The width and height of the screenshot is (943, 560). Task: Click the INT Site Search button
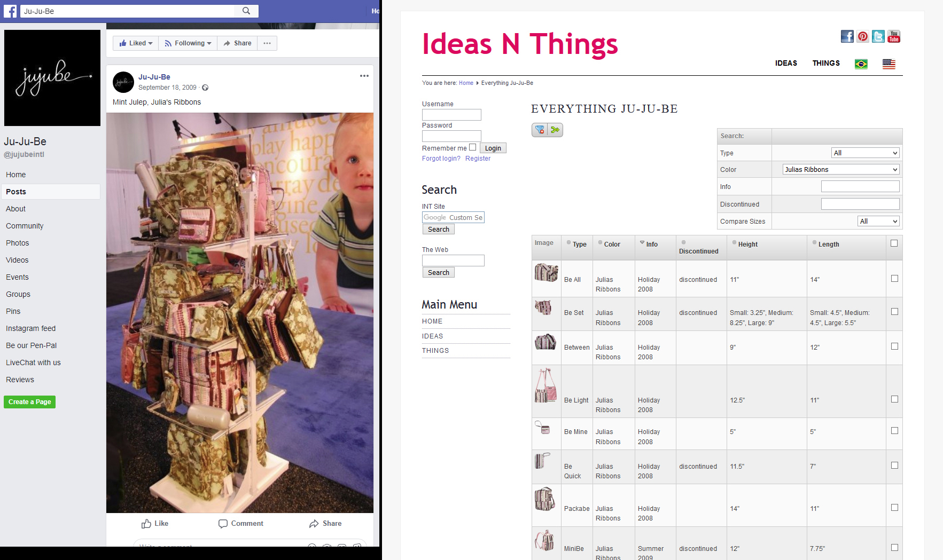pos(439,229)
